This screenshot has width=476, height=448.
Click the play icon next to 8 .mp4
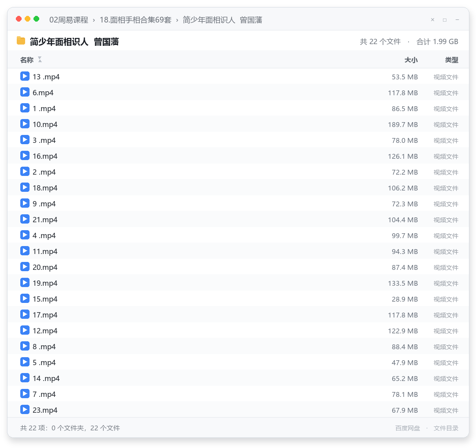[x=25, y=346]
